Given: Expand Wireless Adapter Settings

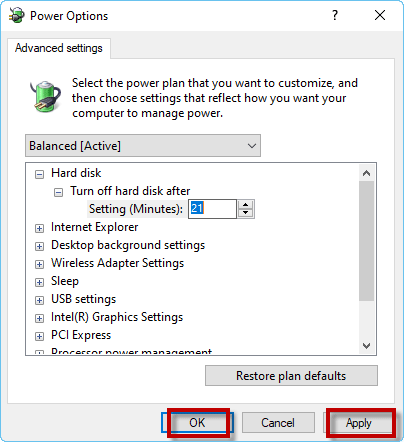Looking at the screenshot, I should tap(39, 264).
